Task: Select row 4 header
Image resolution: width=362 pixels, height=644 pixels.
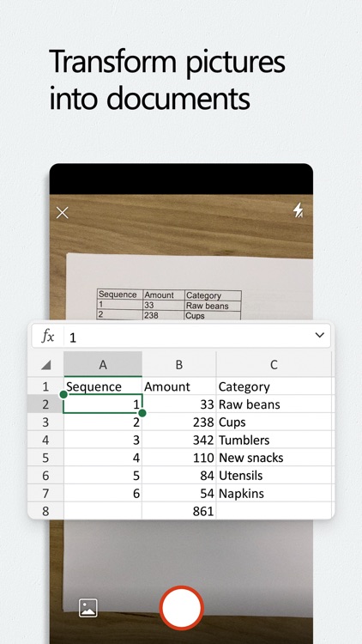Action: 45,440
